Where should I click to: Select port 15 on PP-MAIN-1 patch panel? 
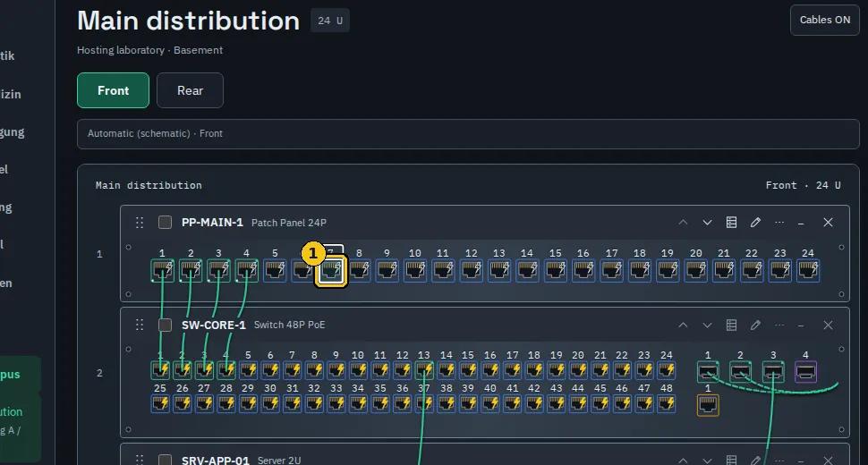coord(555,271)
